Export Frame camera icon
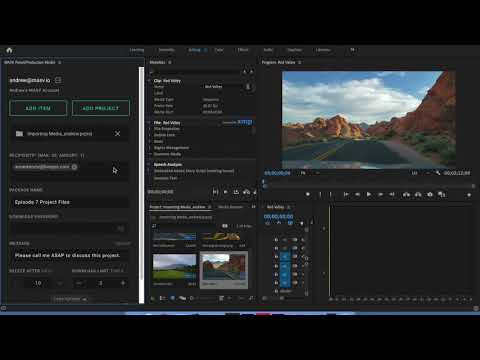This screenshot has height=360, width=480. click(x=430, y=194)
